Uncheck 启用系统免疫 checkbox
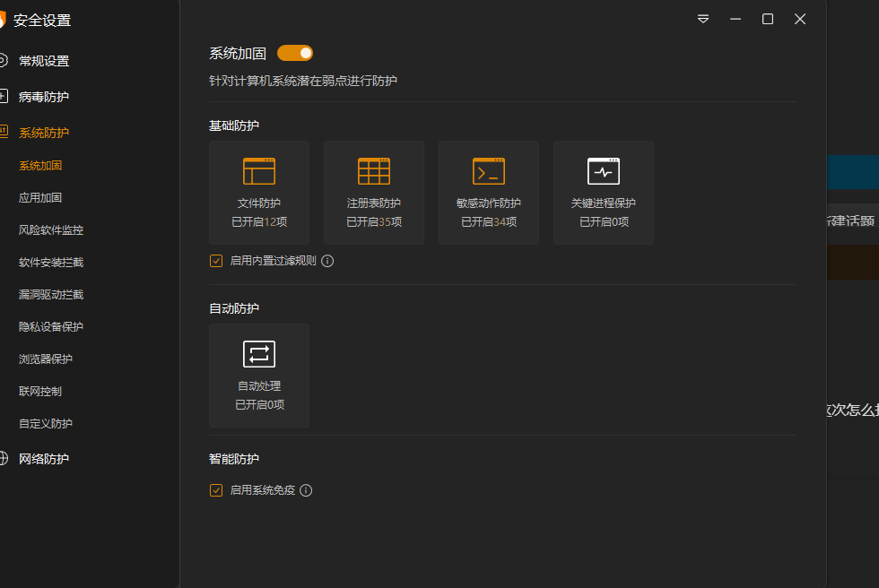Image resolution: width=879 pixels, height=588 pixels. click(x=216, y=490)
